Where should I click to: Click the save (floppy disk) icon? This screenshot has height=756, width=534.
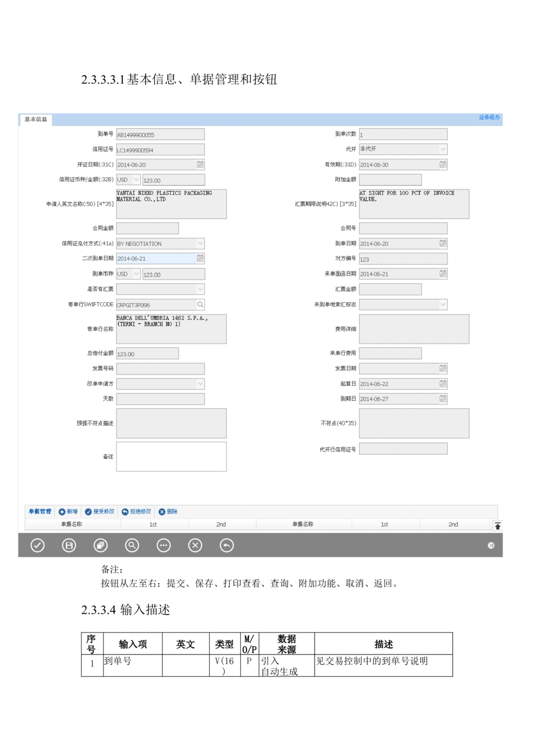[68, 545]
